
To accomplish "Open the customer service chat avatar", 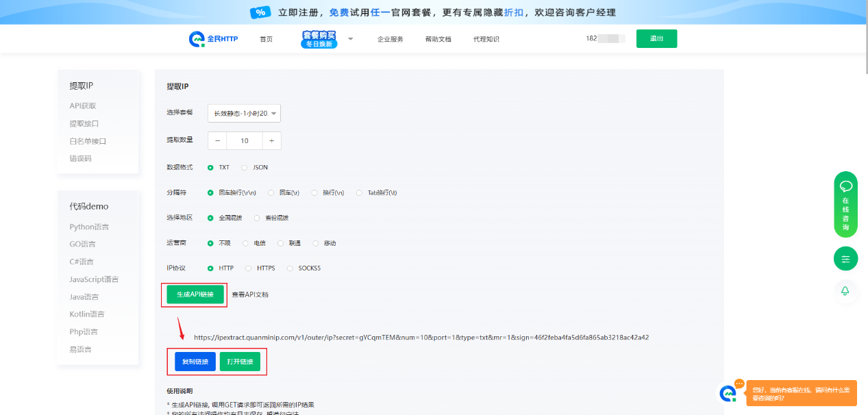I will pos(728,393).
